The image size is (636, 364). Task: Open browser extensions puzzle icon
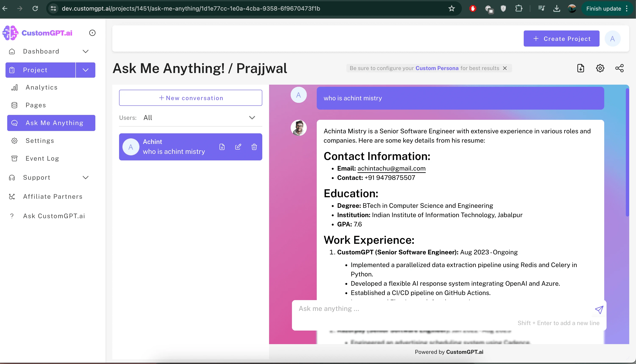click(519, 8)
